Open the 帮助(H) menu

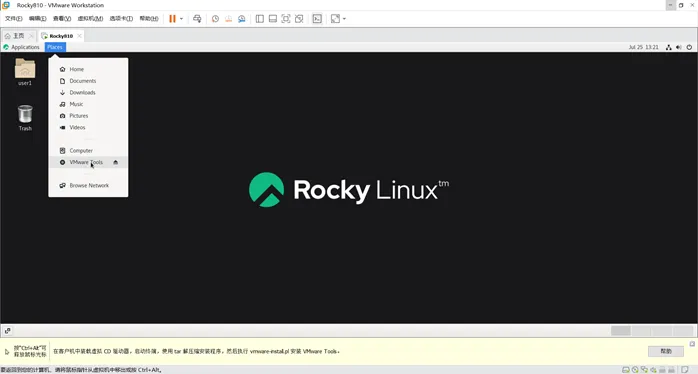(149, 19)
